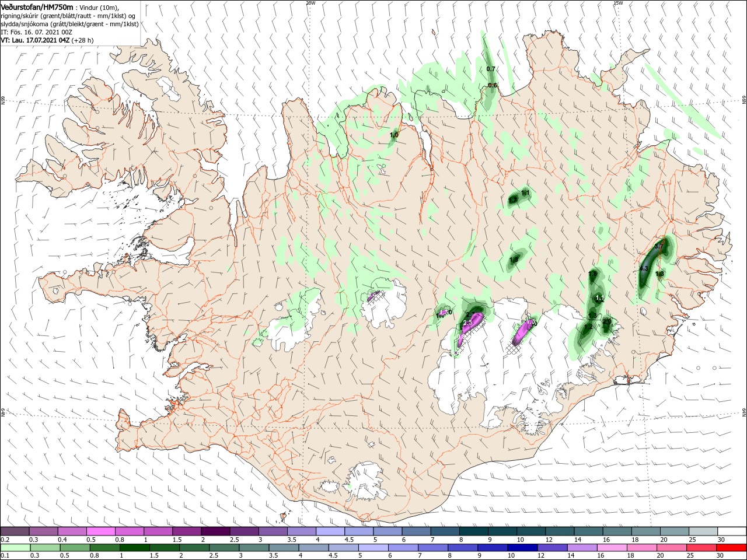
Task: Pick the darkest green rain swatch labeled 1
Action: [x=135, y=548]
